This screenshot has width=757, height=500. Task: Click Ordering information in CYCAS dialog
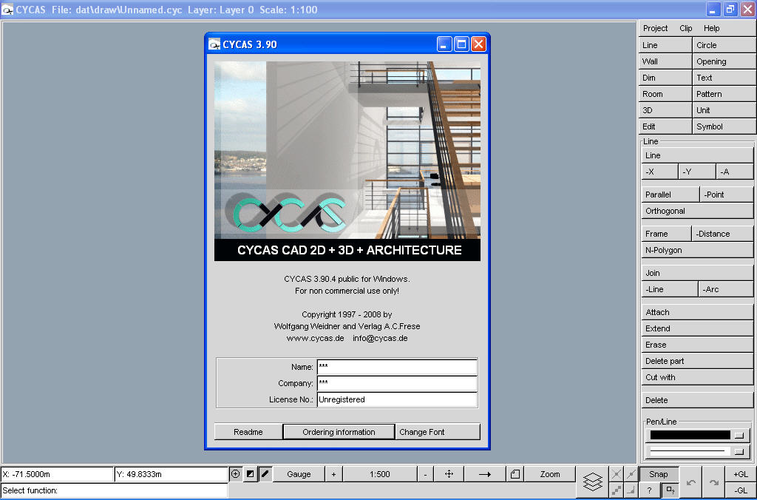pyautogui.click(x=338, y=432)
